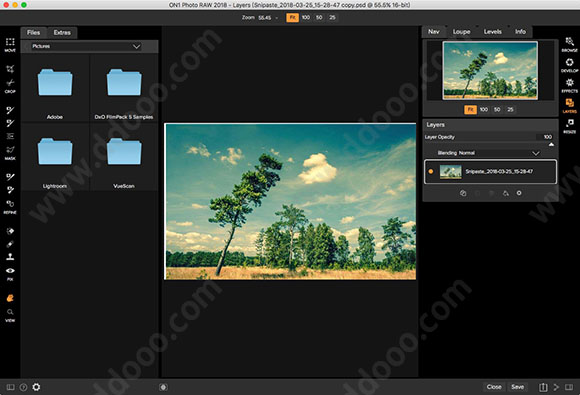Select the Clone Stamp tool
Image resolution: width=580 pixels, height=395 pixels.
10,257
